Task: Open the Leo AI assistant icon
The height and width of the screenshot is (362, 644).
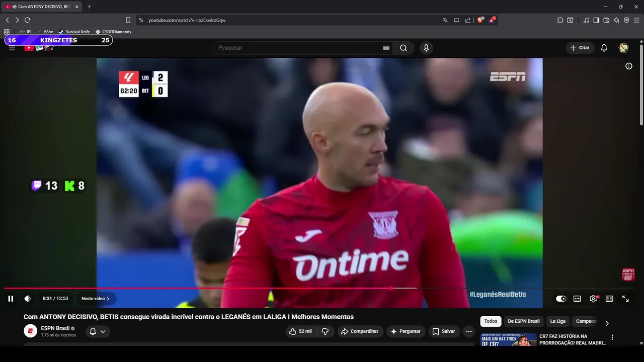Action: coord(616,20)
